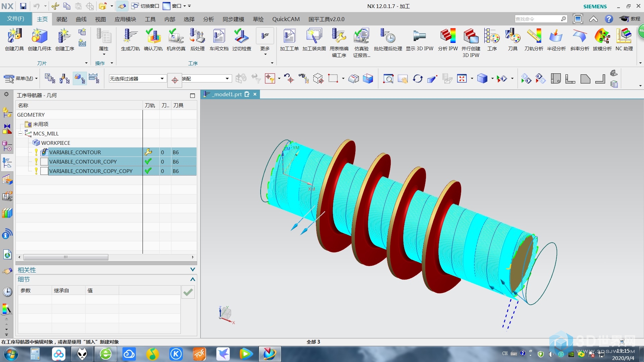Click the rotate view icon in toolbar
The image size is (644, 362).
pyautogui.click(x=418, y=79)
